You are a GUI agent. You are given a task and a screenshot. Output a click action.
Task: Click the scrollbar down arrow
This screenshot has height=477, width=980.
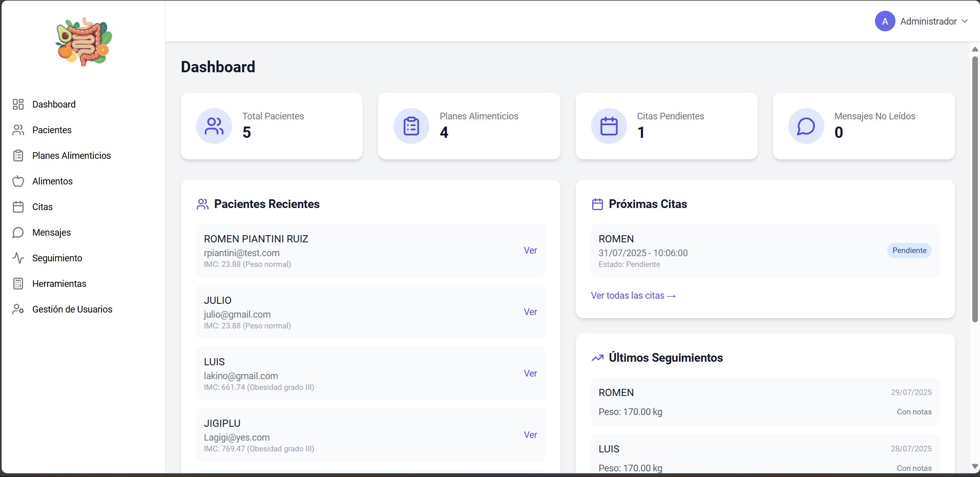click(975, 466)
